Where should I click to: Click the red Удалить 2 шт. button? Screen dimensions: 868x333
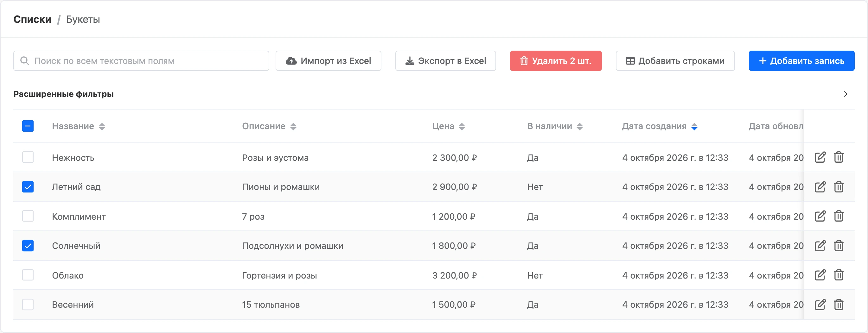556,61
